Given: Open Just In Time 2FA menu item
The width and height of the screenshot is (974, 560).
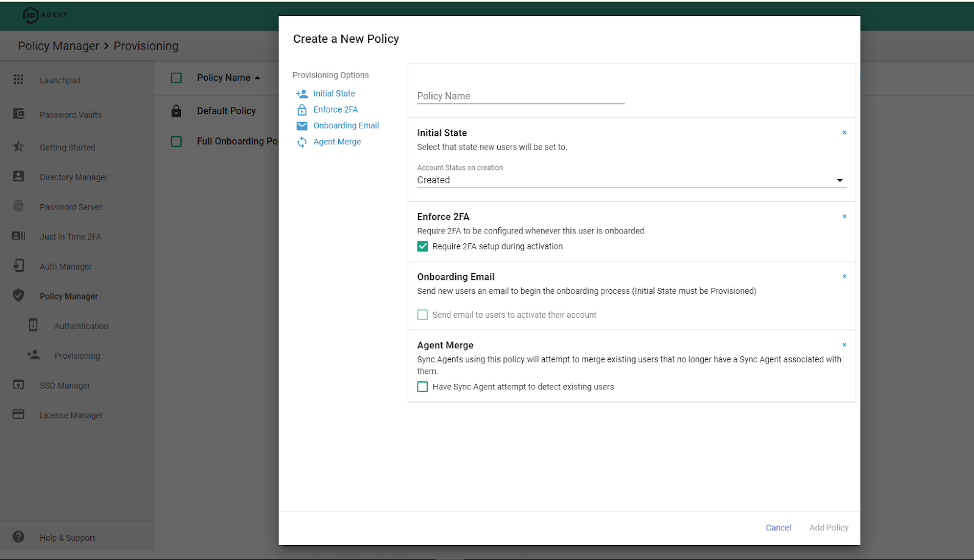Looking at the screenshot, I should pos(70,237).
